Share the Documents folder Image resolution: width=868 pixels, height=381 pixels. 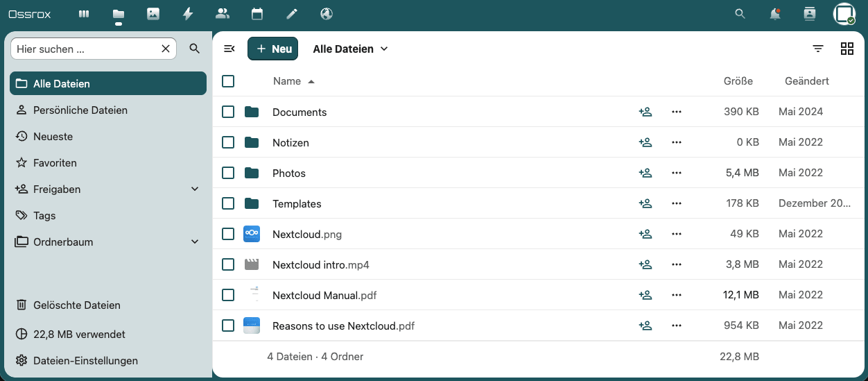point(645,112)
